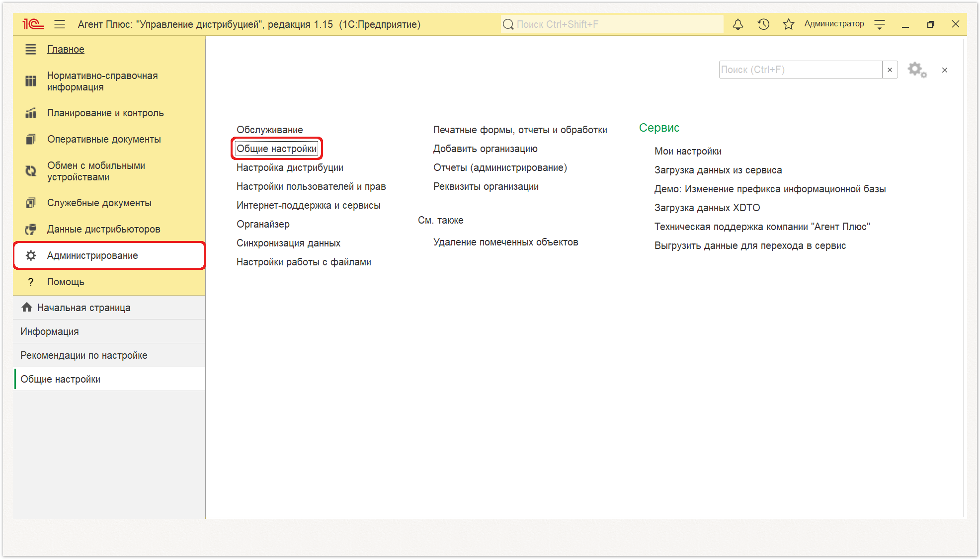Open the Органайзер link
980x559 pixels.
pos(263,224)
